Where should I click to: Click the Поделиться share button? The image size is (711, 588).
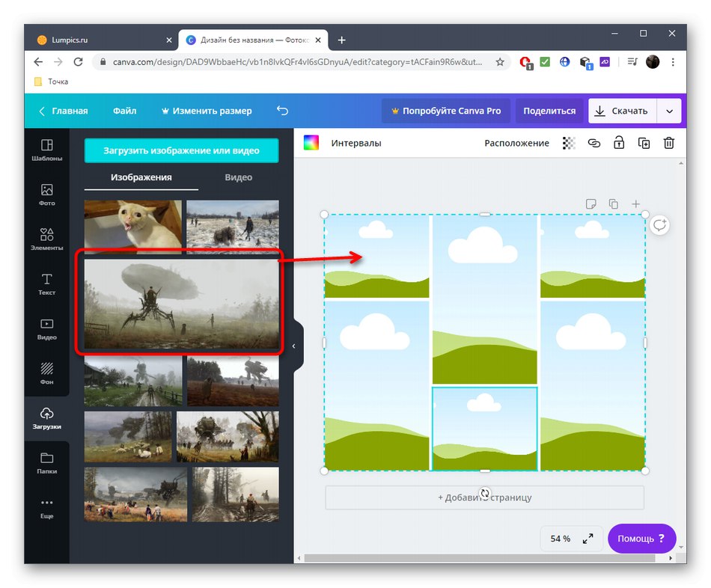(x=549, y=111)
